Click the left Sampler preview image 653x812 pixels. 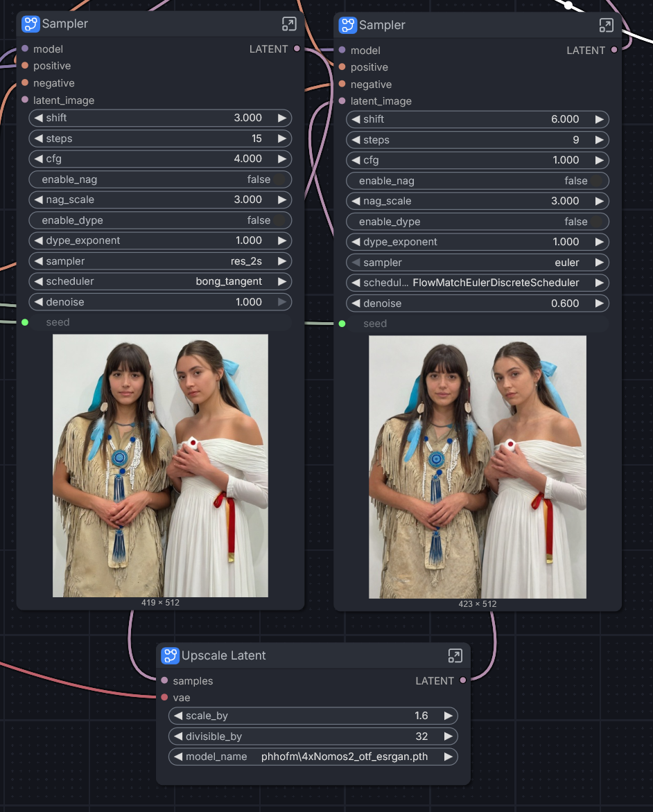pos(160,466)
